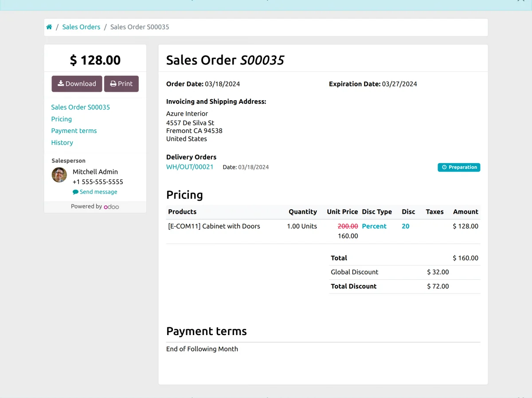The width and height of the screenshot is (532, 398).
Task: Open the History section link
Action: pos(62,142)
